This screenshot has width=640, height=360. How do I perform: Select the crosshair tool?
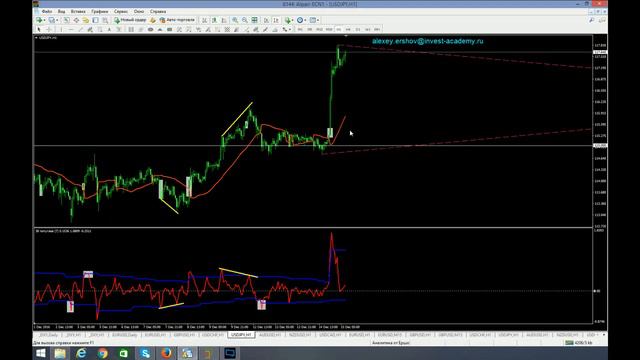[x=49, y=29]
